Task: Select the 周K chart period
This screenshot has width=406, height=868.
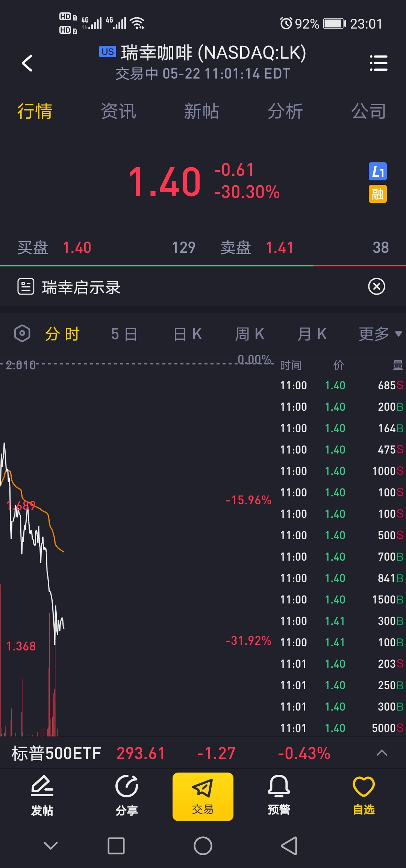Action: click(250, 334)
